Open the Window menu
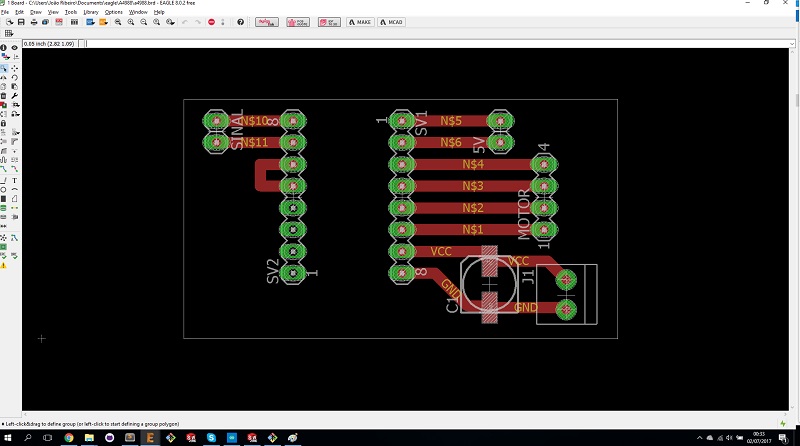800x446 pixels. [x=138, y=12]
